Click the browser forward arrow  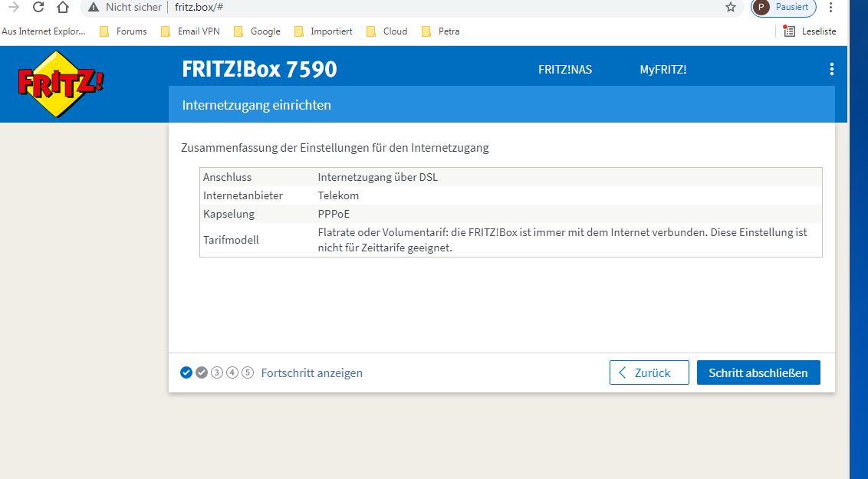(x=13, y=7)
